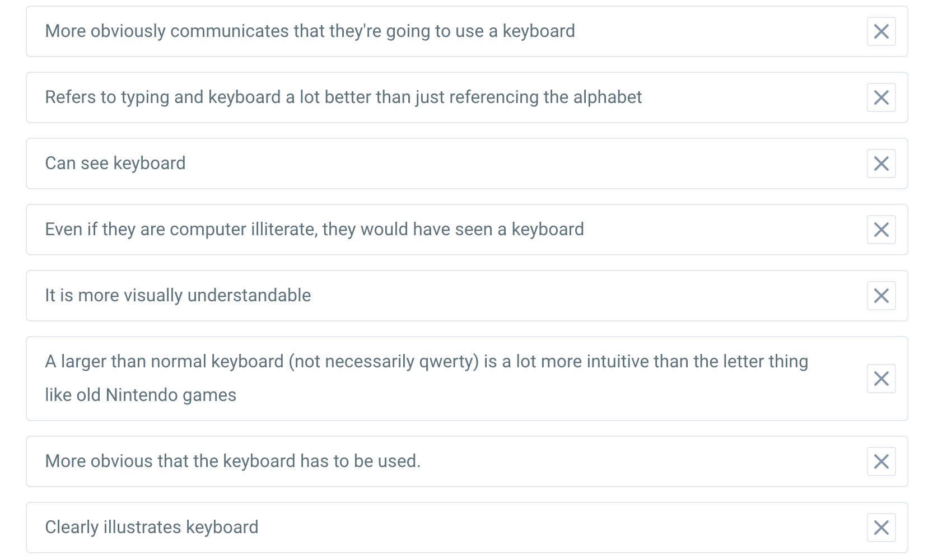
Task: Select the 'Can see keyboard' text
Action: [115, 163]
